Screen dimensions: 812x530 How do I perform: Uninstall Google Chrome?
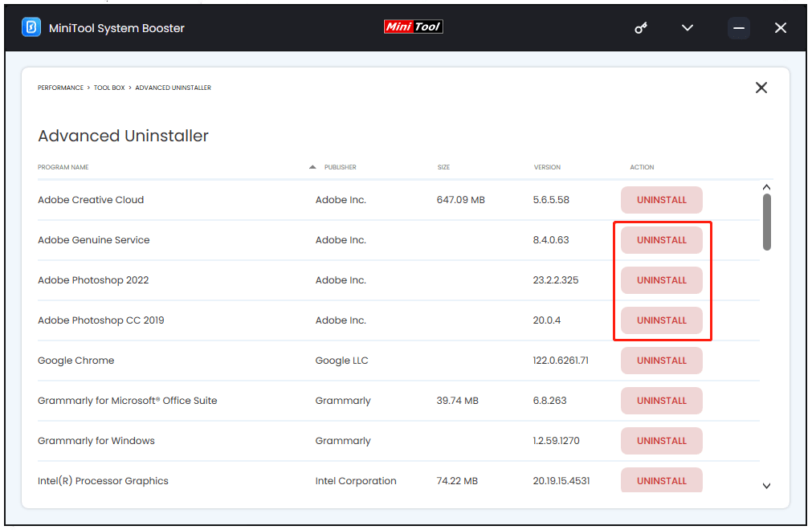662,361
